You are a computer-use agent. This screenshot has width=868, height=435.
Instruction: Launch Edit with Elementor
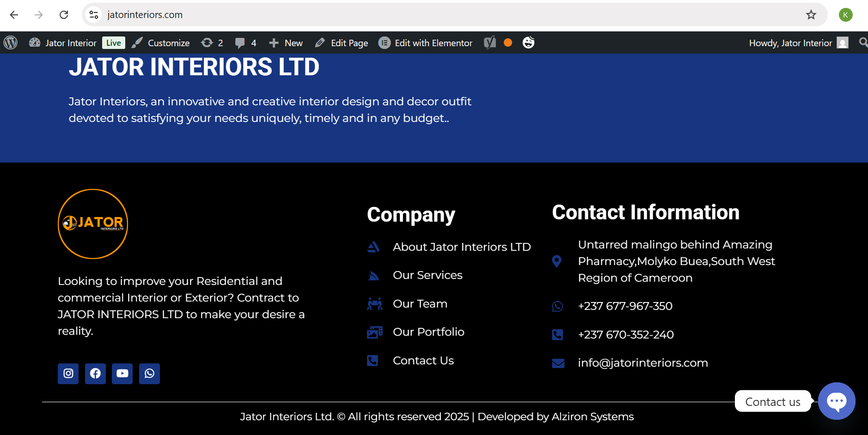click(425, 42)
